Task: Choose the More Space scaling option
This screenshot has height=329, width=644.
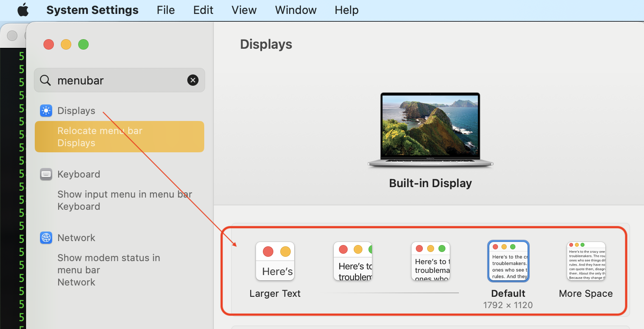Action: coord(586,261)
